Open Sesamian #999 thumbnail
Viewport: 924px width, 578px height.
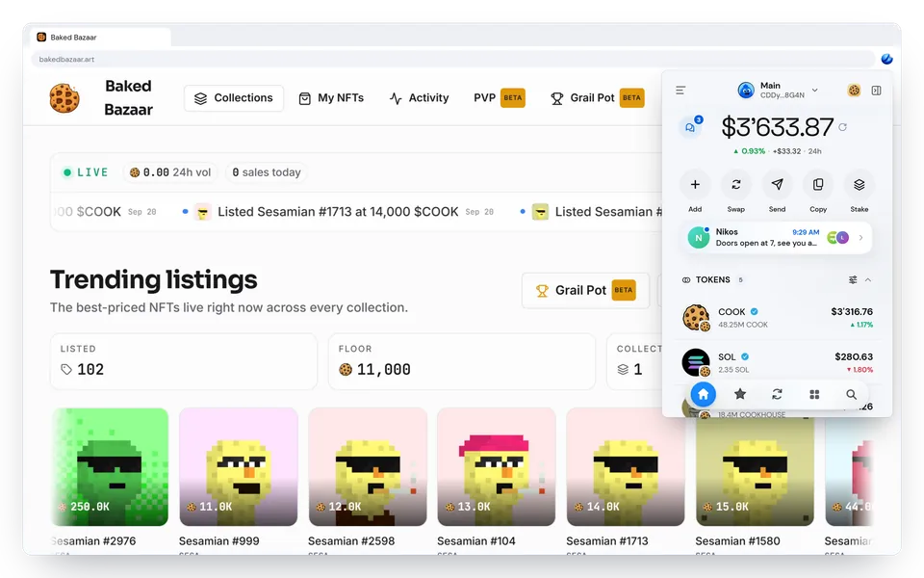238,466
